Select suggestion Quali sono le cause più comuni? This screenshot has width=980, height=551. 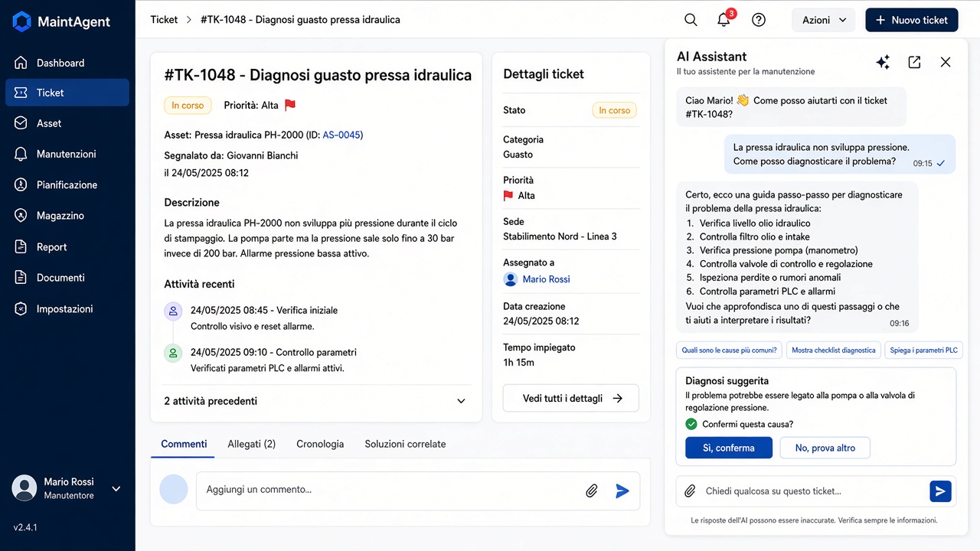click(729, 350)
